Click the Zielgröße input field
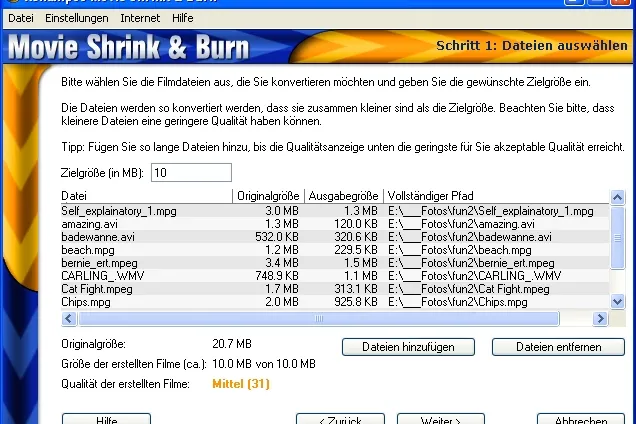The image size is (636, 424). click(191, 172)
